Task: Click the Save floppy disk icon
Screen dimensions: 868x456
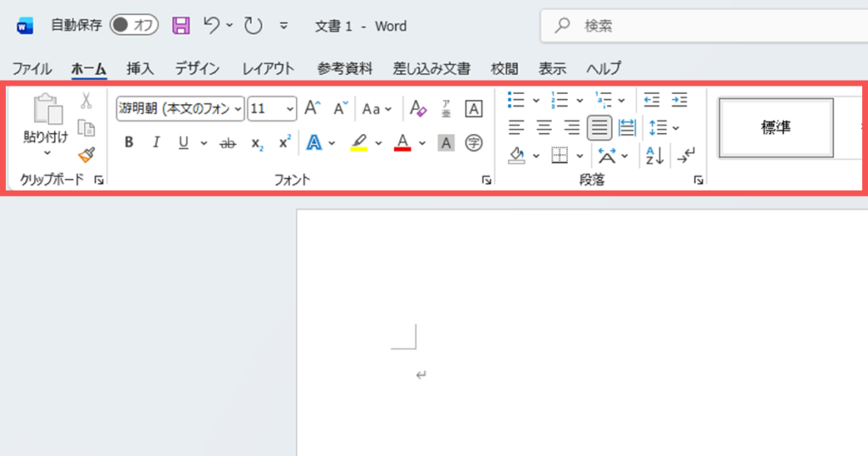Action: (x=181, y=25)
